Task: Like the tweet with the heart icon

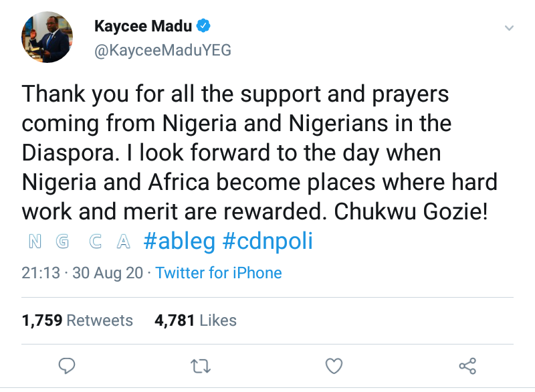Action: coord(334,366)
